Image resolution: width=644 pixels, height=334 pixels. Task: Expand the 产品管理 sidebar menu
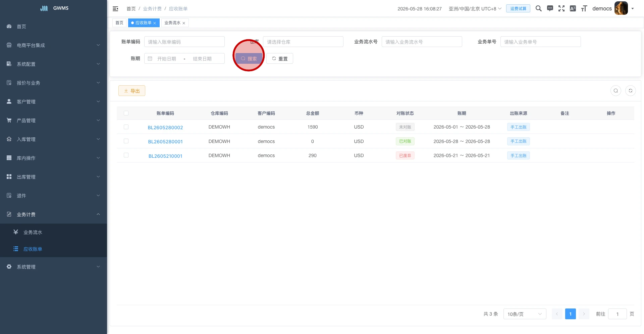pos(54,121)
